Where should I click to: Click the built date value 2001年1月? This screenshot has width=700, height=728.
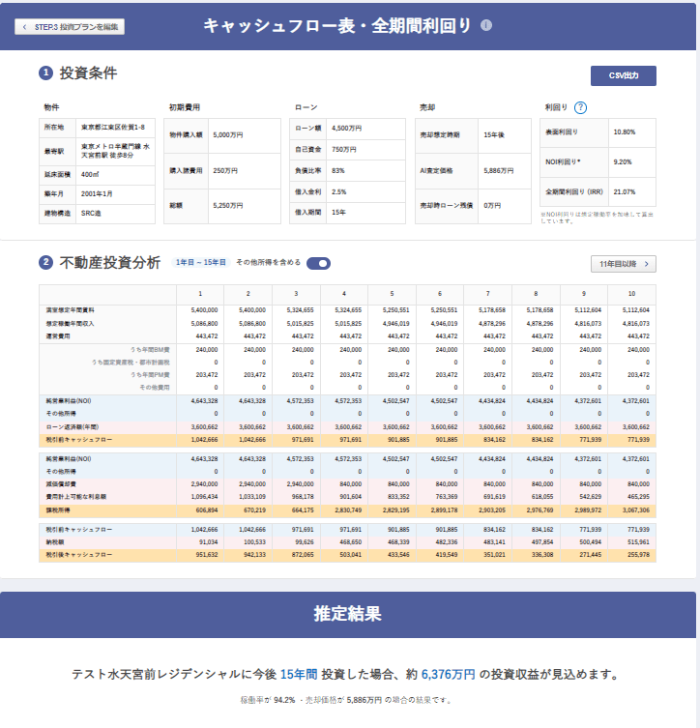pos(97,194)
